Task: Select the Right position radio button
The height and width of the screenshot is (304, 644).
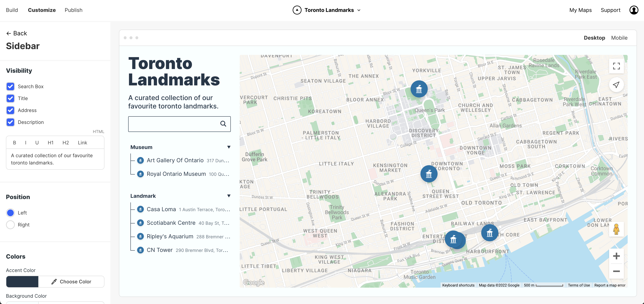Action: (10, 225)
